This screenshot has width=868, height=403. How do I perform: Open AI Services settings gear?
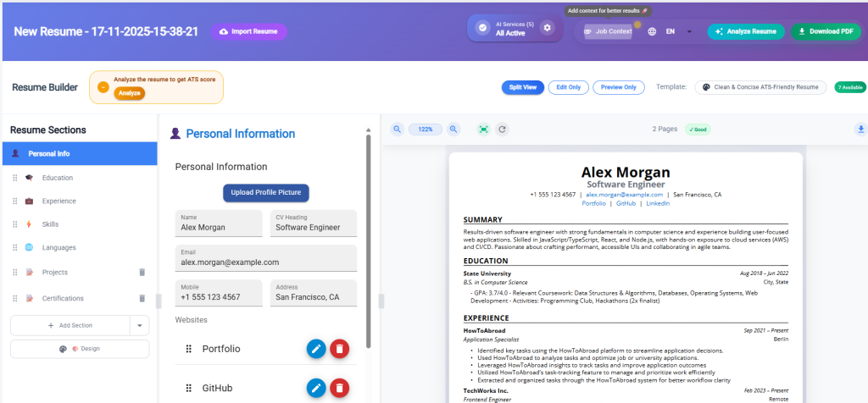click(x=547, y=28)
